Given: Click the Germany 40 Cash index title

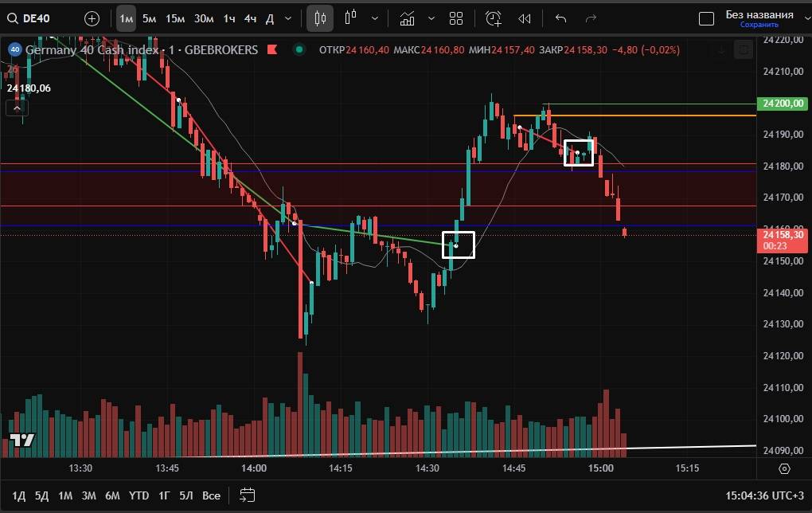Looking at the screenshot, I should pos(92,49).
